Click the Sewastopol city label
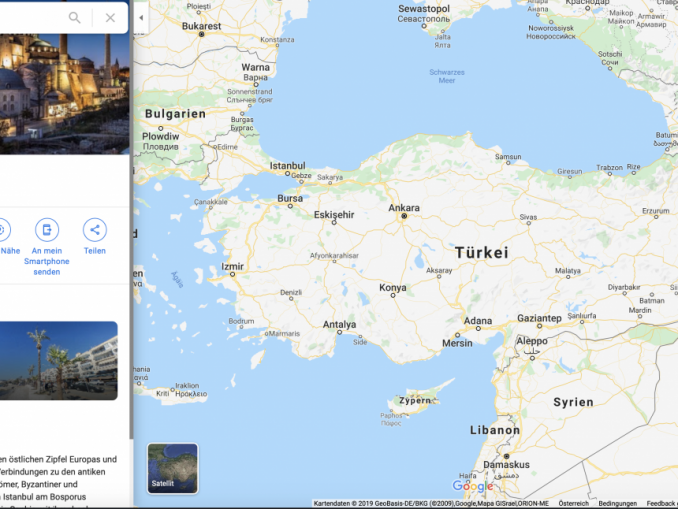Image resolution: width=678 pixels, height=509 pixels. pyautogui.click(x=424, y=9)
